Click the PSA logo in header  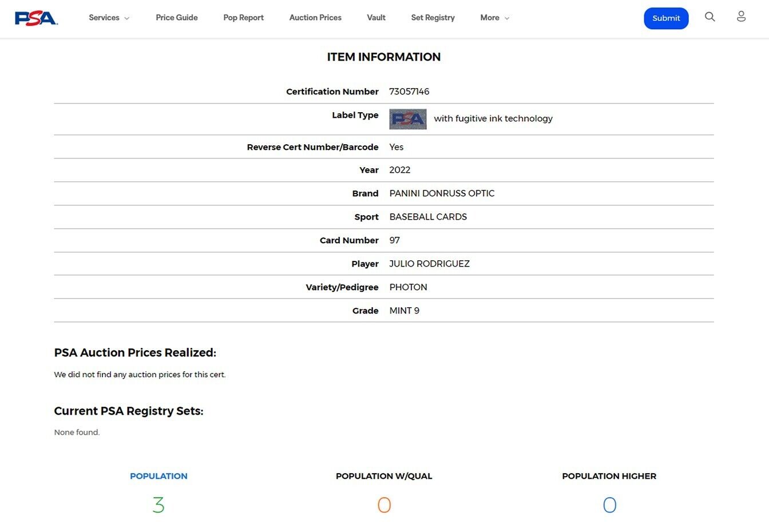pos(36,18)
